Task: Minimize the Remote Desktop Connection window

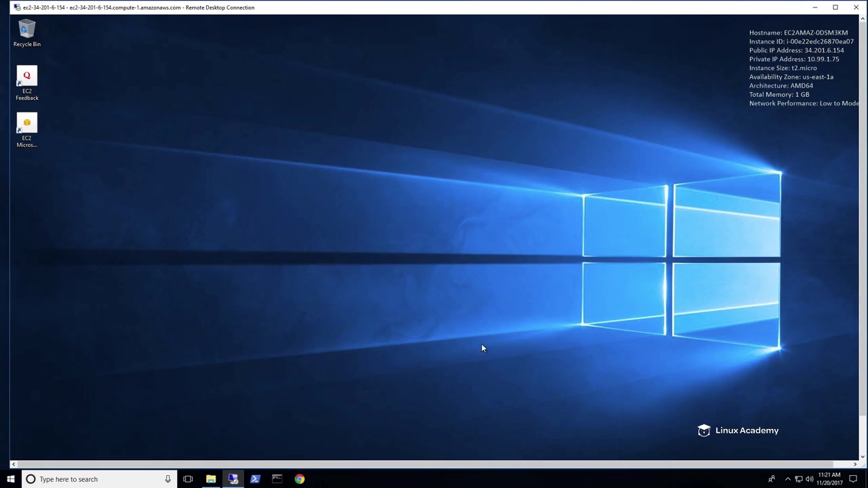Action: 815,7
